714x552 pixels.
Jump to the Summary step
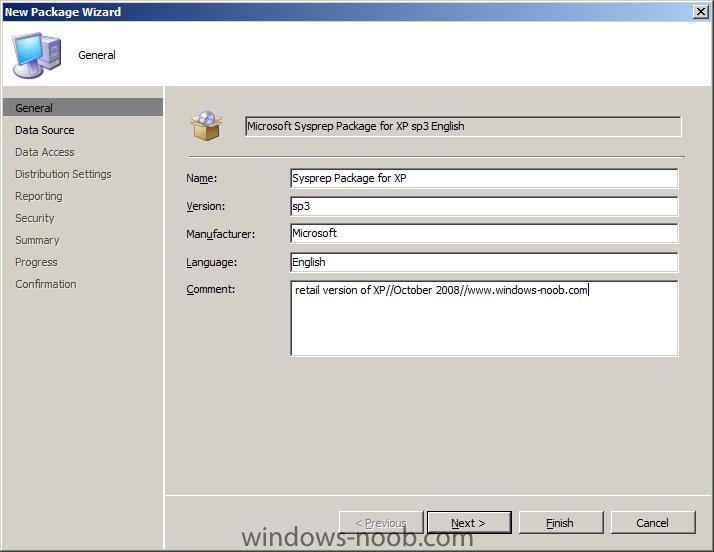point(37,240)
